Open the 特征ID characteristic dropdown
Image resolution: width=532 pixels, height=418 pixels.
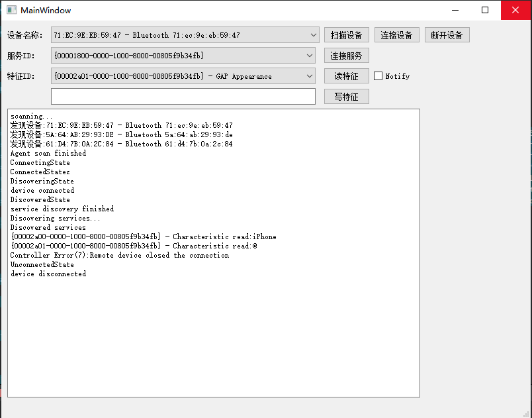(x=309, y=76)
